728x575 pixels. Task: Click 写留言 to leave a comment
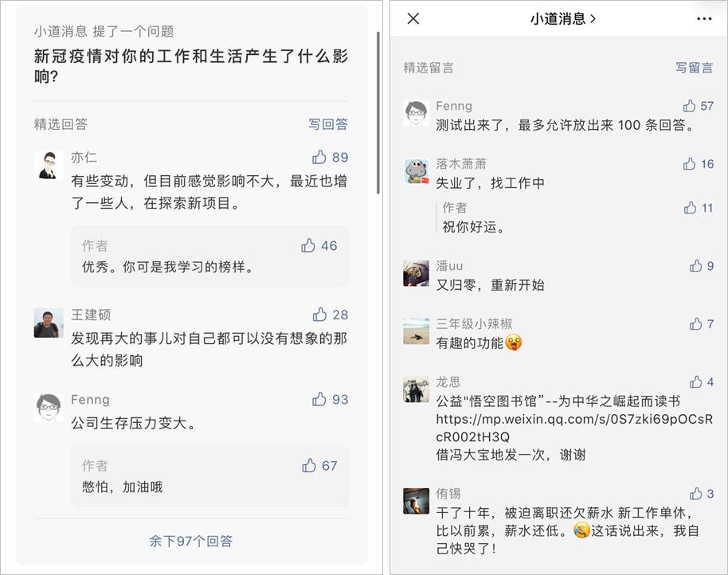[x=695, y=68]
